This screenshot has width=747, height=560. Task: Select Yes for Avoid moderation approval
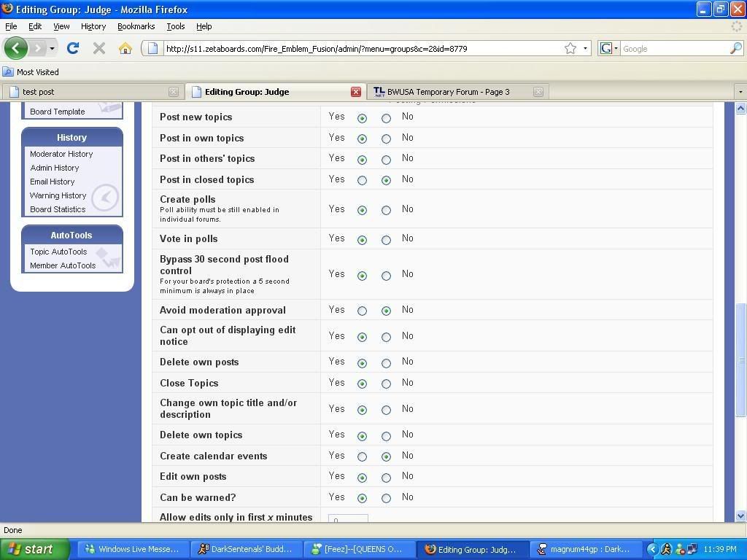click(362, 311)
